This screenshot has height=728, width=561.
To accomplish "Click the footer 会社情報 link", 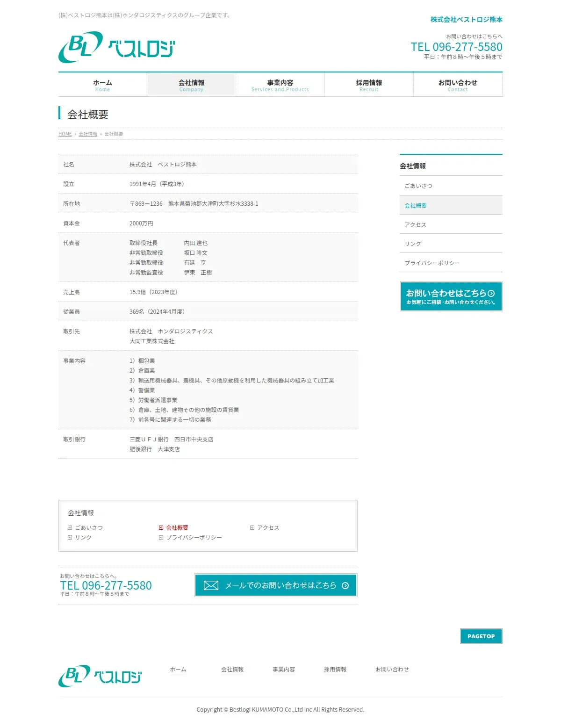I will [232, 670].
